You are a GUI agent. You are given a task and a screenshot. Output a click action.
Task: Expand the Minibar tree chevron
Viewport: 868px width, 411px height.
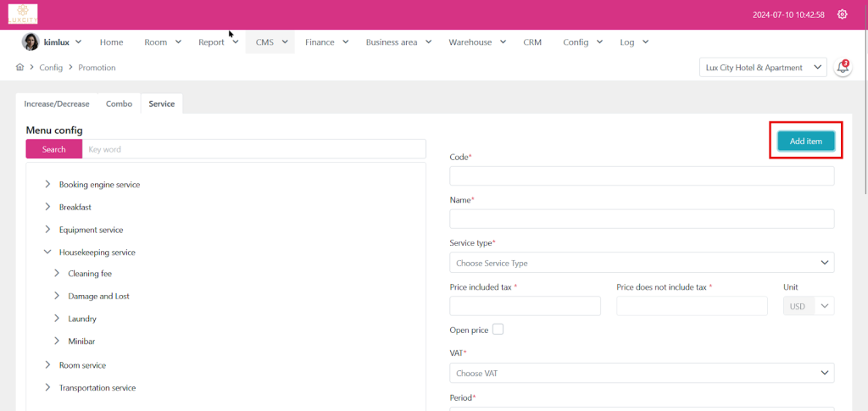tap(57, 341)
